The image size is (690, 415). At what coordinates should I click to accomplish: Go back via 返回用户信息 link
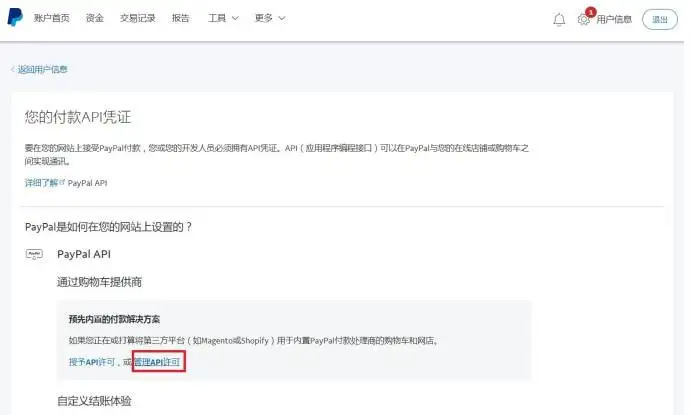[39, 69]
